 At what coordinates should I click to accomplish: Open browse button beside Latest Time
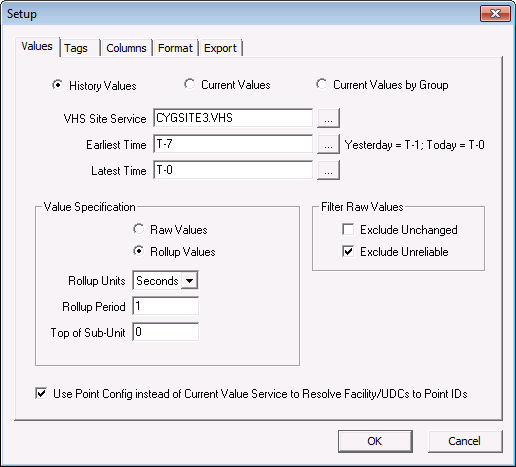328,170
